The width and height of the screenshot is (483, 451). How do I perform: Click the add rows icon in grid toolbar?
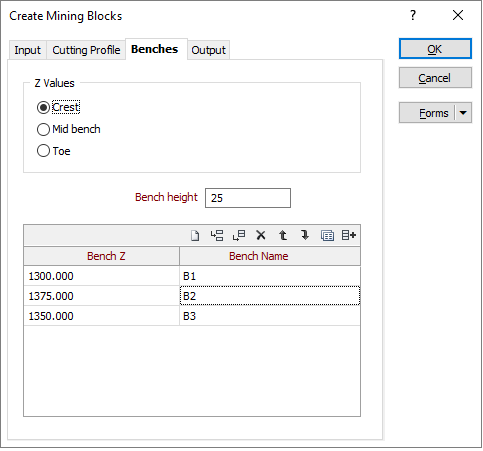[x=349, y=236]
